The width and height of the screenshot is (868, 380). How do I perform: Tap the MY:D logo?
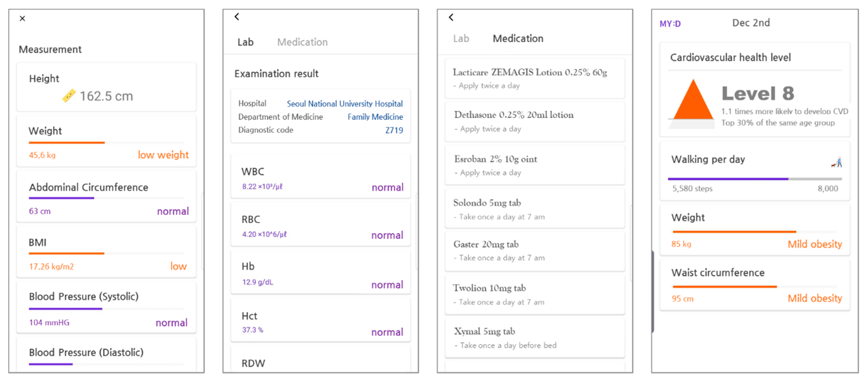670,24
